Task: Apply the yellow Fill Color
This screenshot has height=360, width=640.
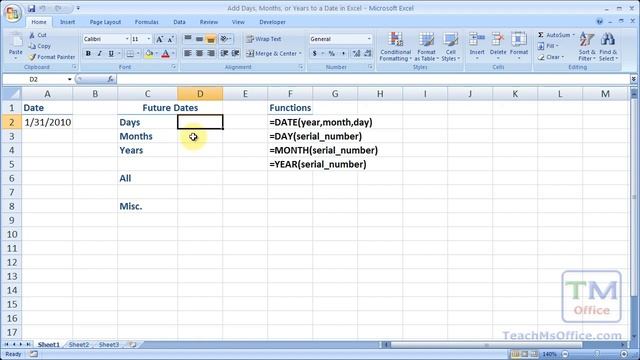Action: pyautogui.click(x=149, y=53)
